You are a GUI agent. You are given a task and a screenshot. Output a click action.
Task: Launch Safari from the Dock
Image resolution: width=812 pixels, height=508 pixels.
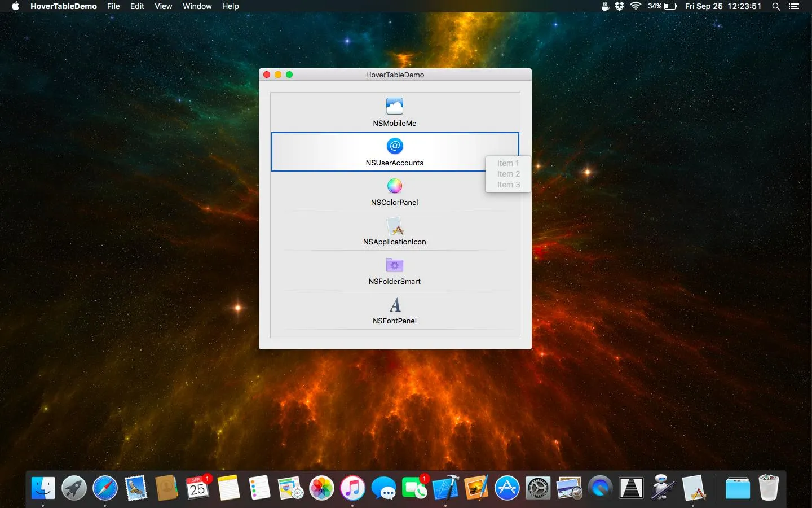[105, 488]
